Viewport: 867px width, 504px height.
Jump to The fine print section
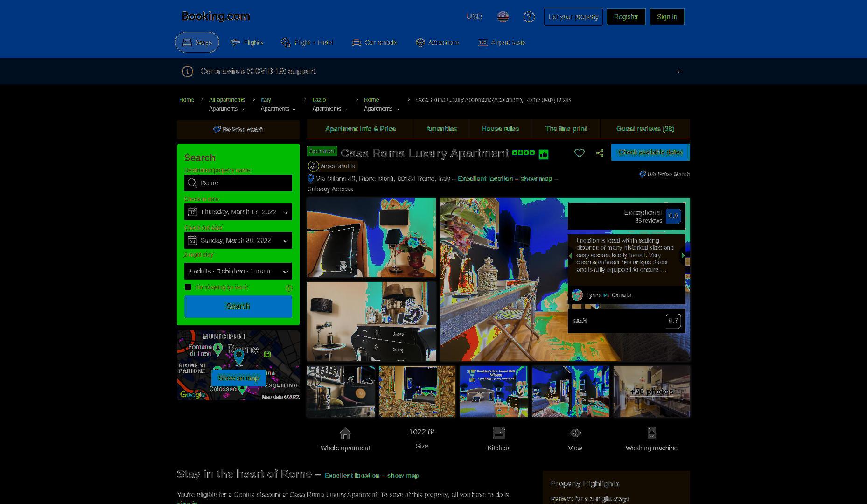coord(566,129)
